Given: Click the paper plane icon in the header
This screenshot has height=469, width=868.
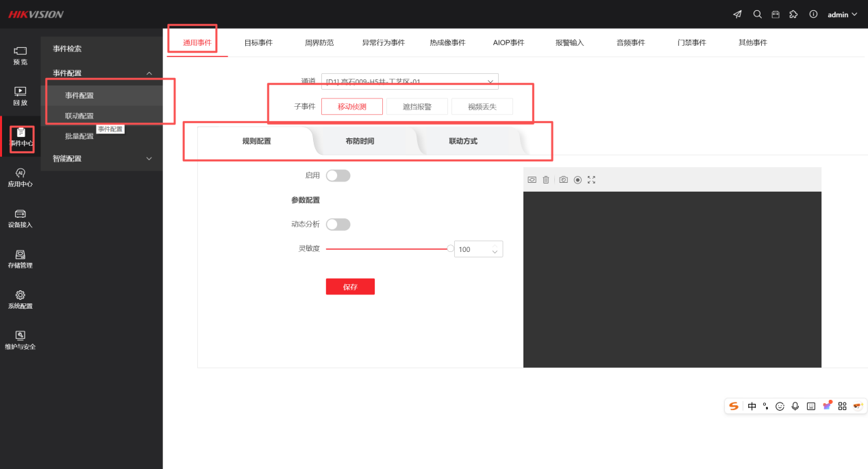Looking at the screenshot, I should [737, 14].
